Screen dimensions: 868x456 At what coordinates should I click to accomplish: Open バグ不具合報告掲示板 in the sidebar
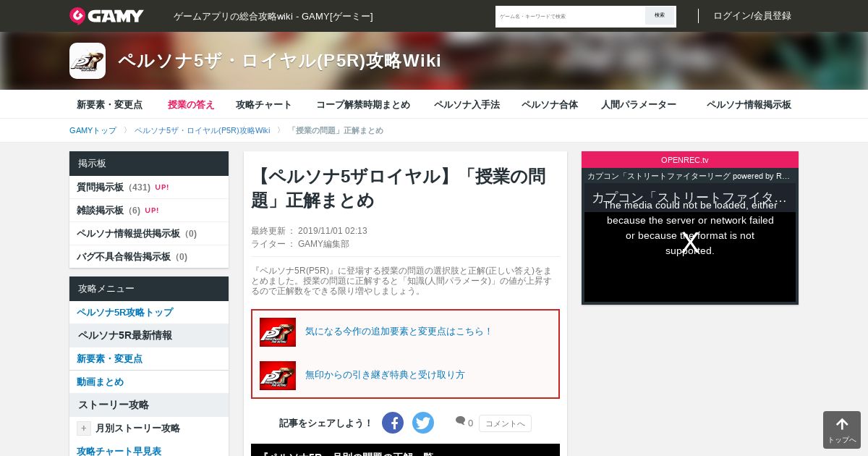tap(149, 257)
